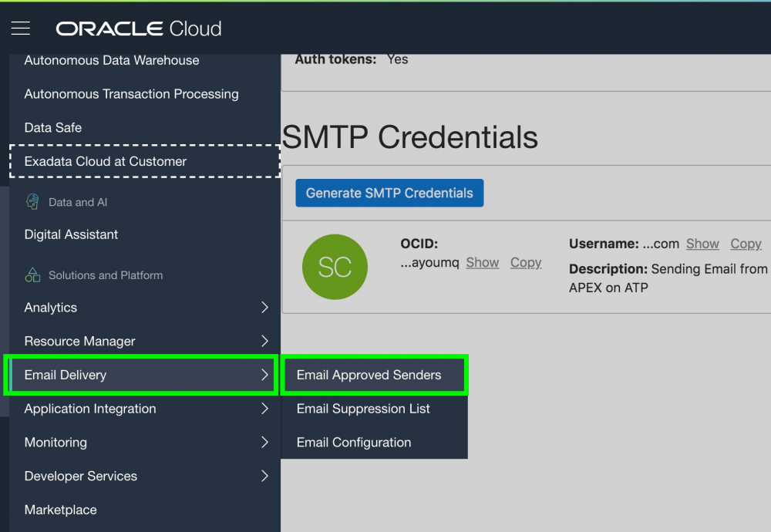The image size is (771, 532).
Task: Click the Data and AI section icon
Action: [x=32, y=202]
